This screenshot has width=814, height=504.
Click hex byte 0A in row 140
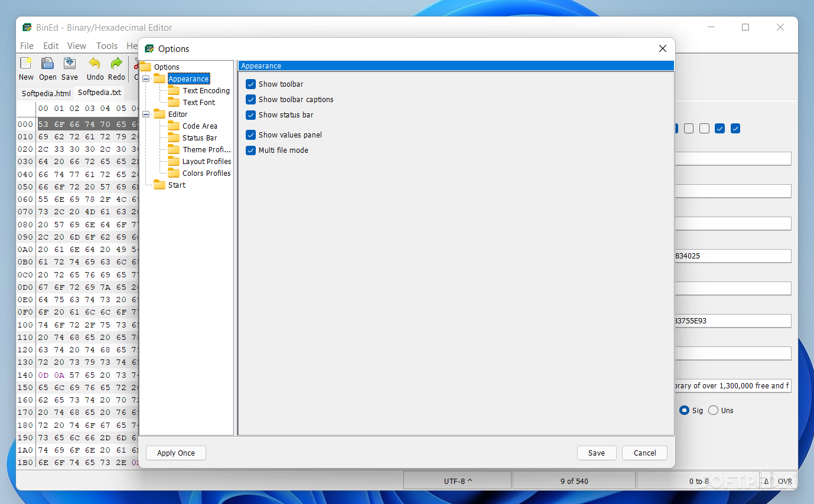[x=58, y=375]
